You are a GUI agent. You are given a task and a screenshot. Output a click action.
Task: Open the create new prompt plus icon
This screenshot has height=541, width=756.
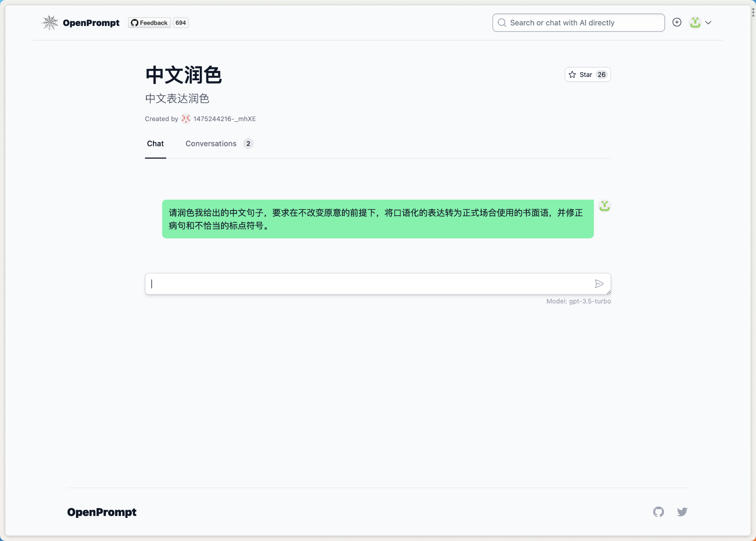click(x=677, y=22)
